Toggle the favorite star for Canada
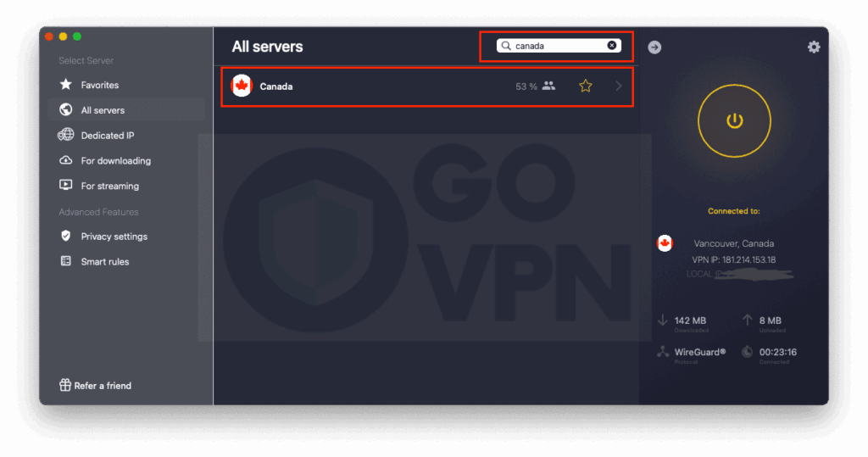Screen dimensions: 868x457 point(585,86)
